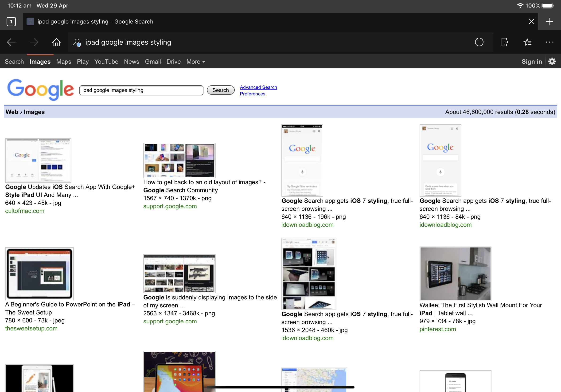Open the Wallee wall mount iPad thumbnail
The width and height of the screenshot is (561, 392).
coord(455,274)
